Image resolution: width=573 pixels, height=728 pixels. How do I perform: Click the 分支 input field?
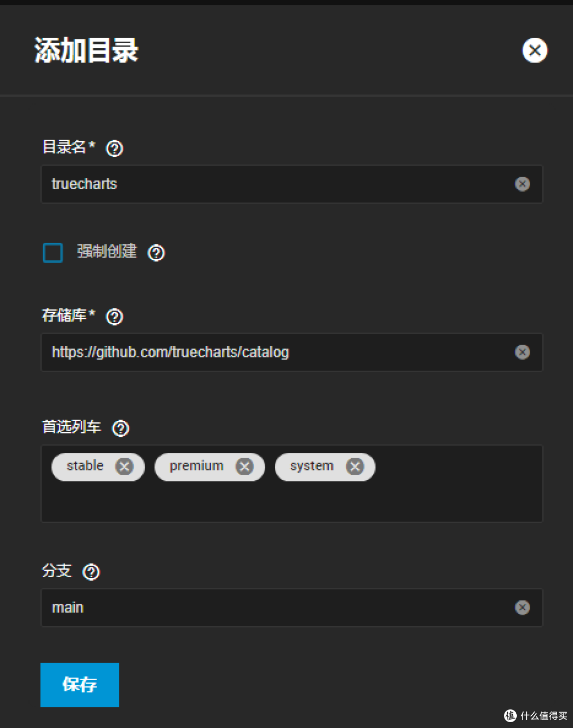click(x=276, y=607)
